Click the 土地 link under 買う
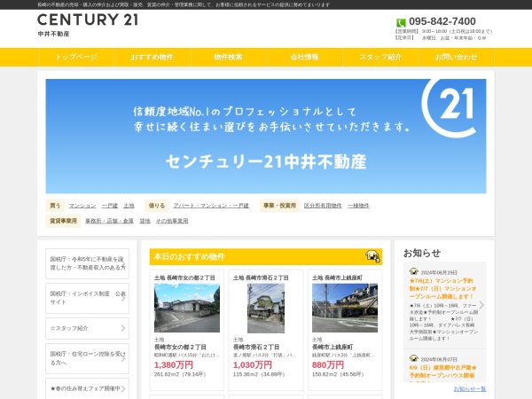This screenshot has width=532, height=399. pyautogui.click(x=129, y=206)
